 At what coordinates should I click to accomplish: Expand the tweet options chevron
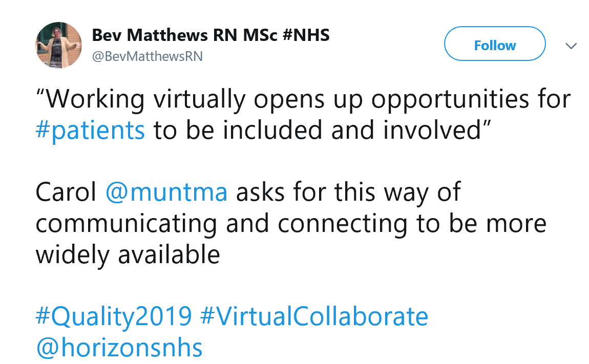click(x=571, y=46)
